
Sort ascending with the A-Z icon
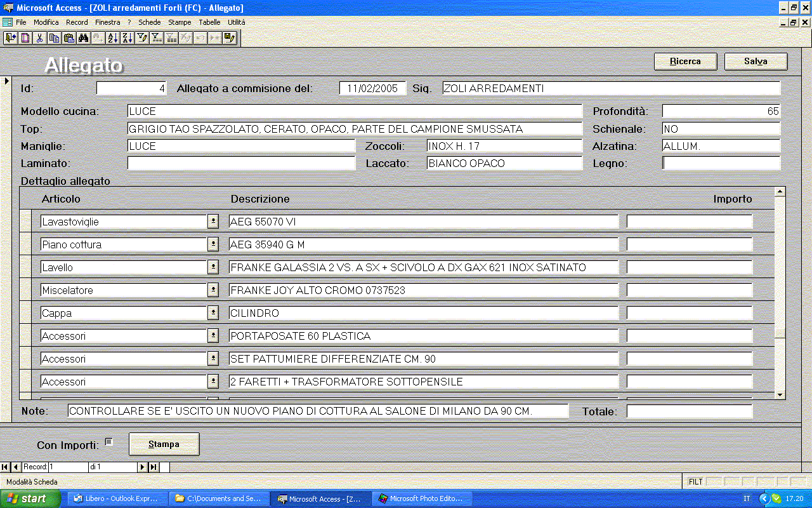click(114, 38)
